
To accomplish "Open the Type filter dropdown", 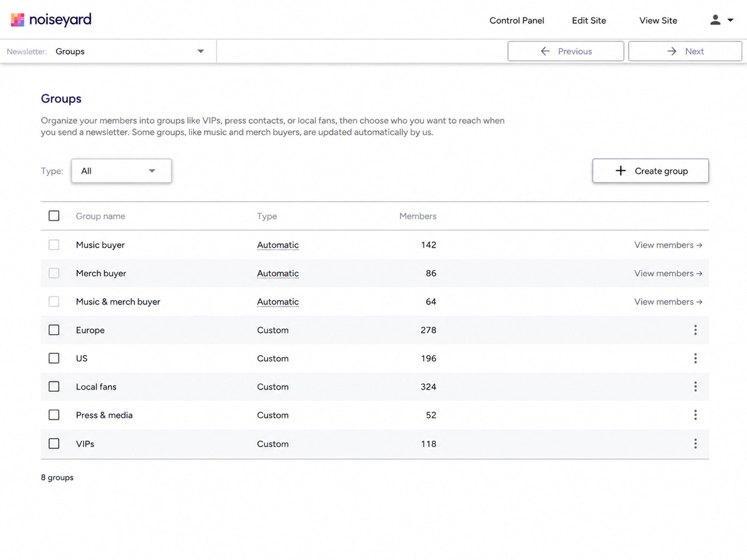I will coord(121,171).
